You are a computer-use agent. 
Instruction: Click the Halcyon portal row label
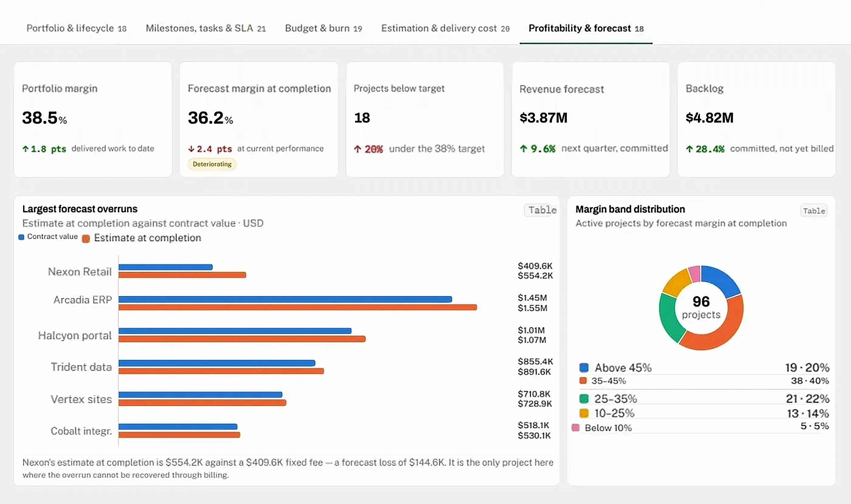[x=75, y=336]
